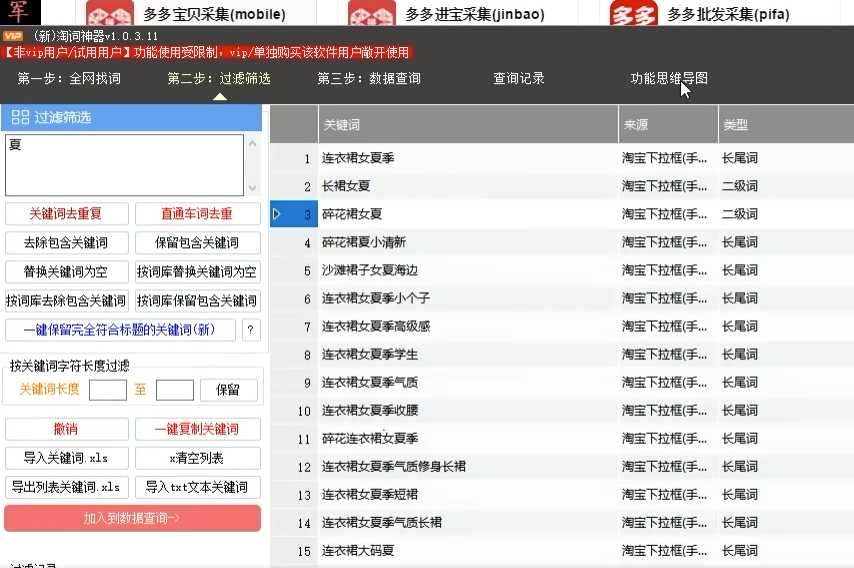Sort by the 关键词 column header
Viewport: 854px width, 568px height.
pos(468,125)
